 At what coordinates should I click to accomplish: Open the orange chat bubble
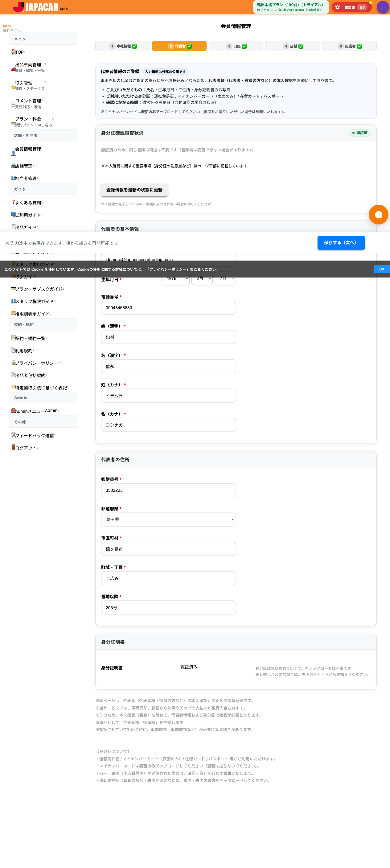pyautogui.click(x=379, y=215)
